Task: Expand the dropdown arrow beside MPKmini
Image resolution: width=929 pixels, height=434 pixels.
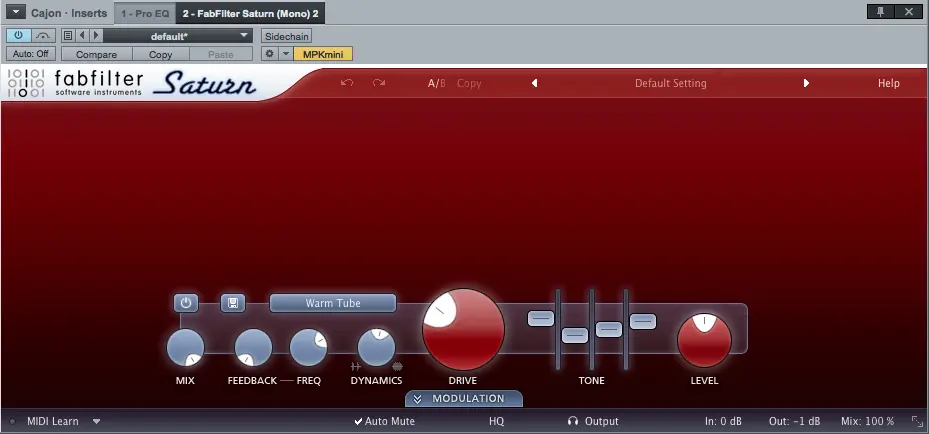Action: click(286, 54)
